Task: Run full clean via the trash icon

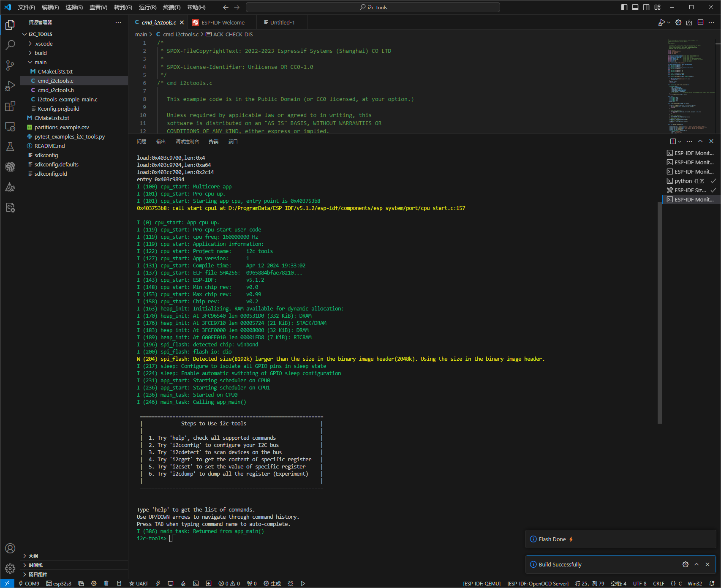Action: pyautogui.click(x=106, y=583)
